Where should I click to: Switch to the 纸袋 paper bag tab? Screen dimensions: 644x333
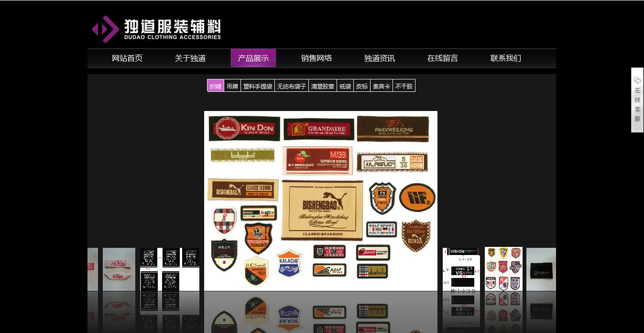click(x=345, y=86)
